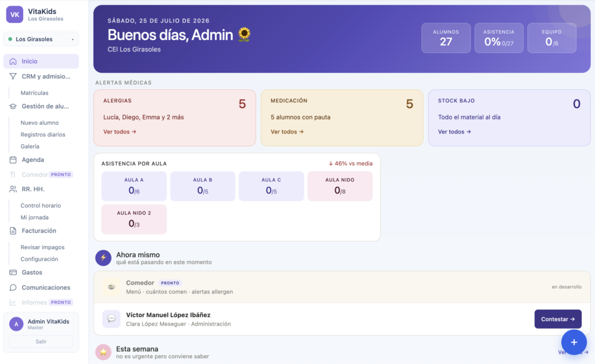Open Gestión de alumnos section
Screen dimensions: 595x364
click(x=41, y=106)
